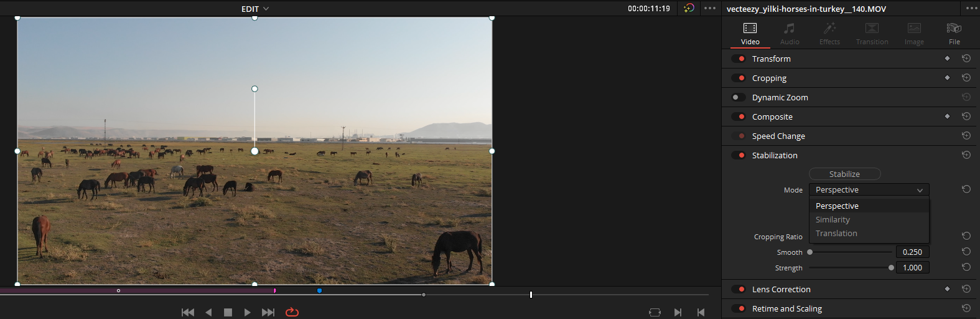980x319 pixels.
Task: Reset the Stabilization section
Action: tap(966, 155)
